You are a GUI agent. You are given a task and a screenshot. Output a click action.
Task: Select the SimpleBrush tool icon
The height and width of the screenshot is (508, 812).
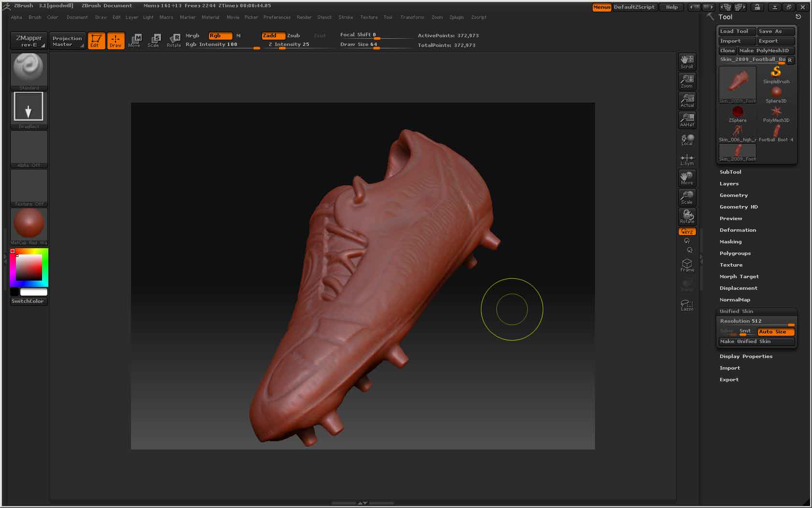coord(776,75)
